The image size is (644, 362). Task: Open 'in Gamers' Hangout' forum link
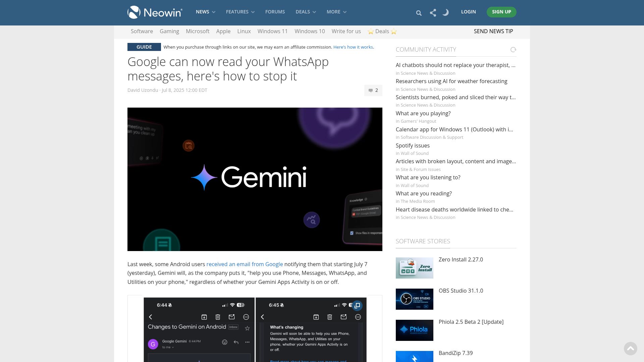(x=416, y=121)
